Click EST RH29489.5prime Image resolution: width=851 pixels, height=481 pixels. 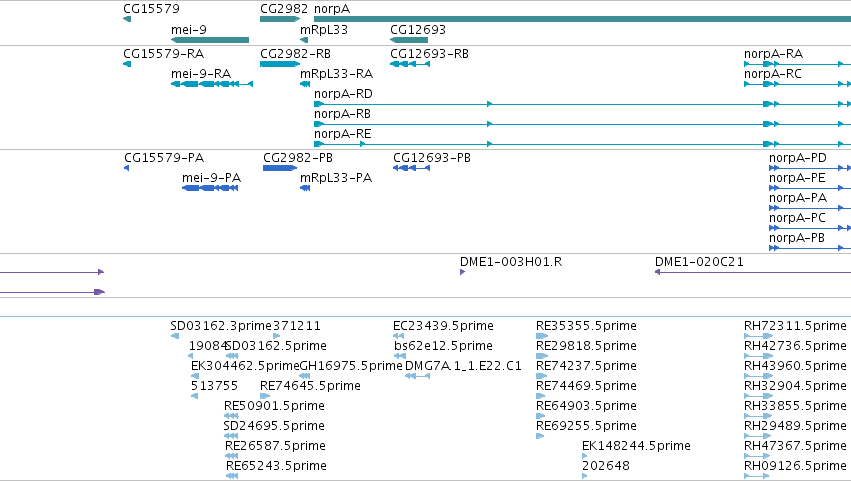pyautogui.click(x=795, y=427)
